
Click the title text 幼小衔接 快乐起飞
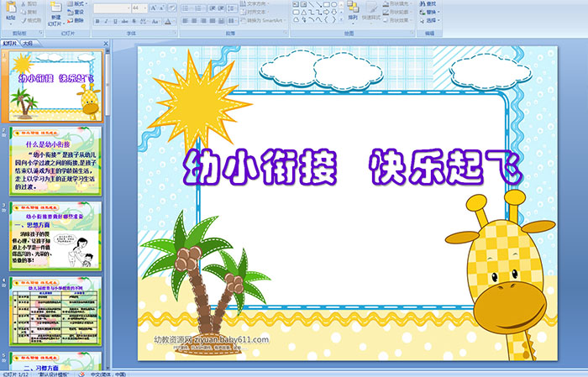[x=353, y=167]
